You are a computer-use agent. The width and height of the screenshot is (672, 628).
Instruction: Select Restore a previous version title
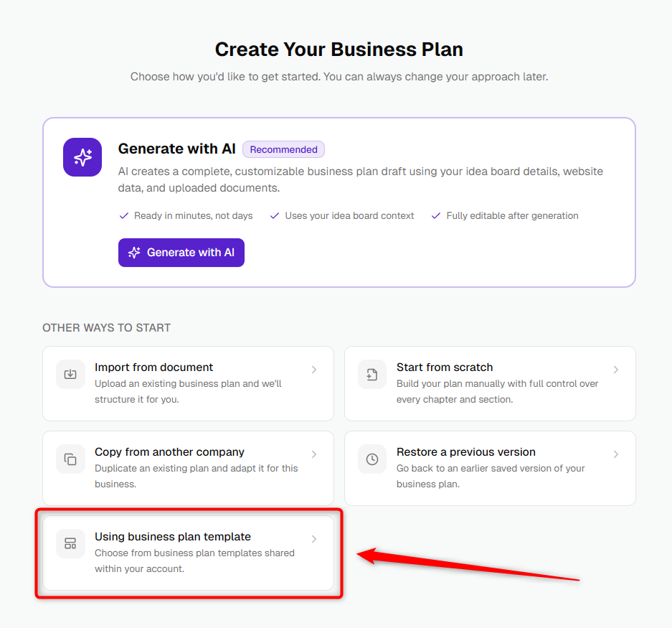(x=466, y=451)
